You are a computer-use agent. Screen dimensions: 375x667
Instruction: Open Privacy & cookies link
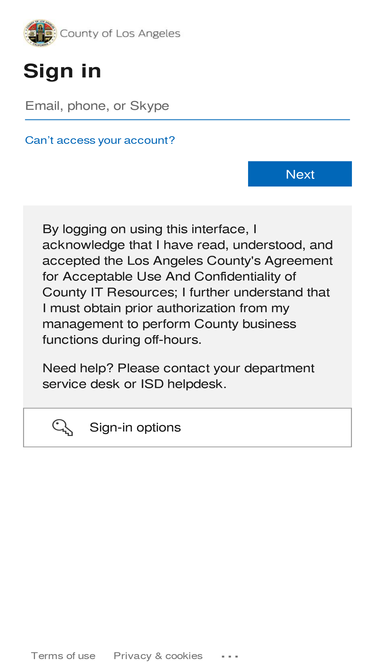pyautogui.click(x=158, y=656)
